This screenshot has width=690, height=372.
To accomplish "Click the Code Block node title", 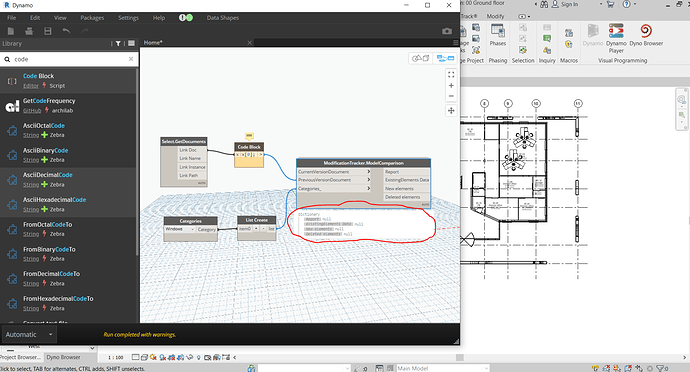I will [249, 147].
